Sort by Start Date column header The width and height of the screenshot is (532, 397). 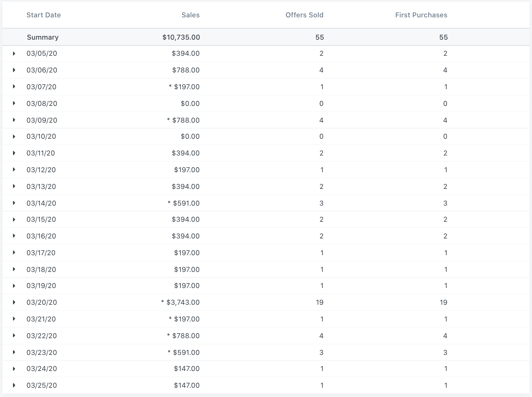pos(44,15)
